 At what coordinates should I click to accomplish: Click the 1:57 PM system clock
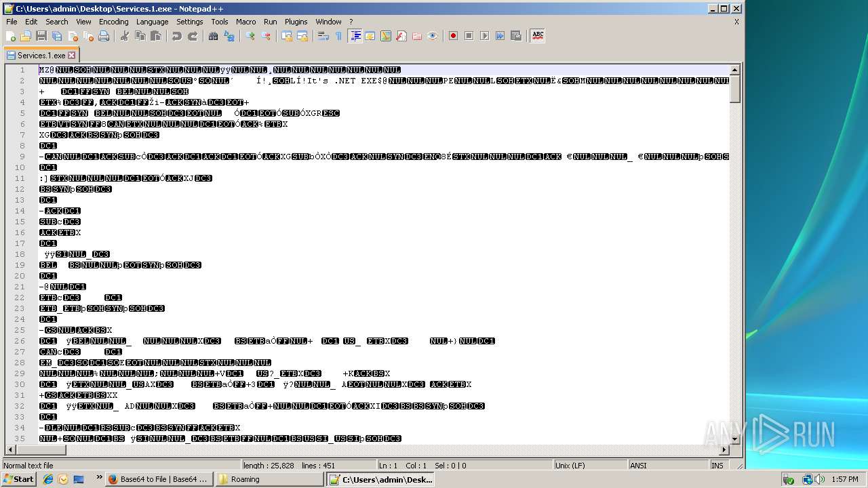(x=844, y=479)
